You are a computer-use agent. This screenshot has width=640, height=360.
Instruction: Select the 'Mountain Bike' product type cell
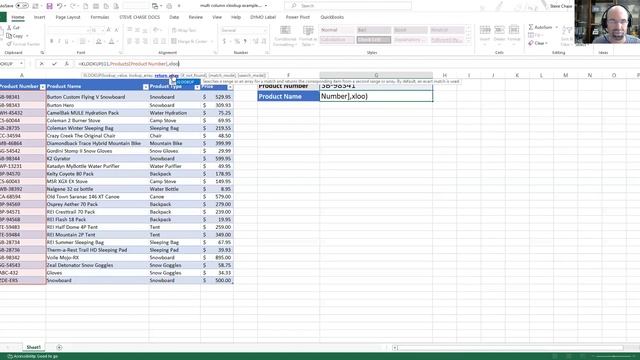pyautogui.click(x=175, y=143)
